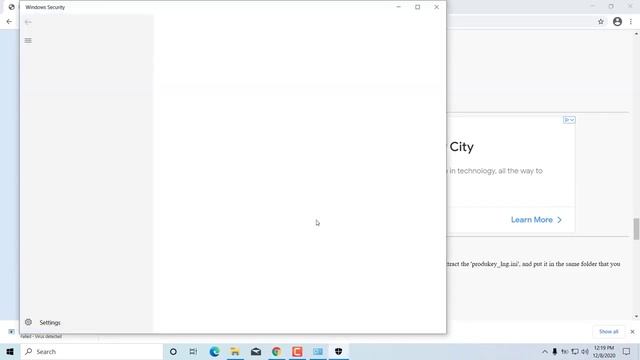Open the volume speaker tray icon
640x360 pixels.
(x=585, y=351)
